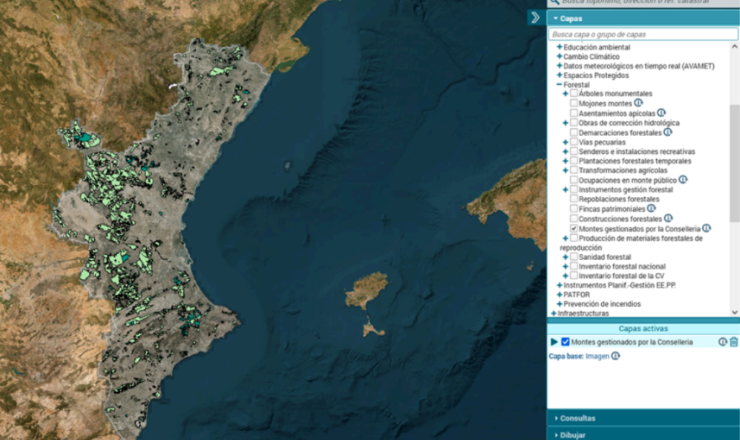Expand Datos meteorológicos en tiempo real (AVAMET)
The image size is (740, 440).
click(x=559, y=66)
